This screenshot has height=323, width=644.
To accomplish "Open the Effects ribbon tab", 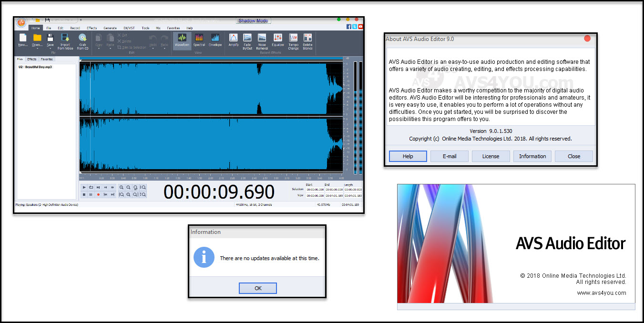I will coord(92,28).
